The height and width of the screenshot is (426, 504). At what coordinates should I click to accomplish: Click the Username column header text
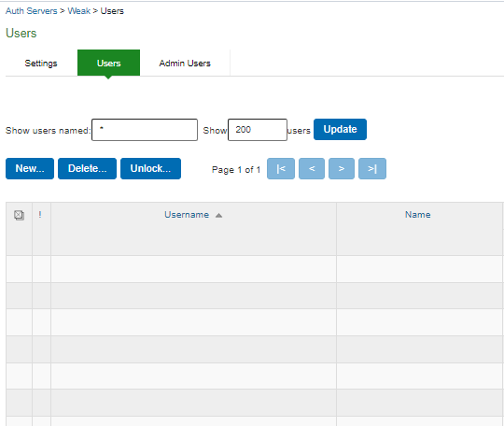(x=187, y=215)
